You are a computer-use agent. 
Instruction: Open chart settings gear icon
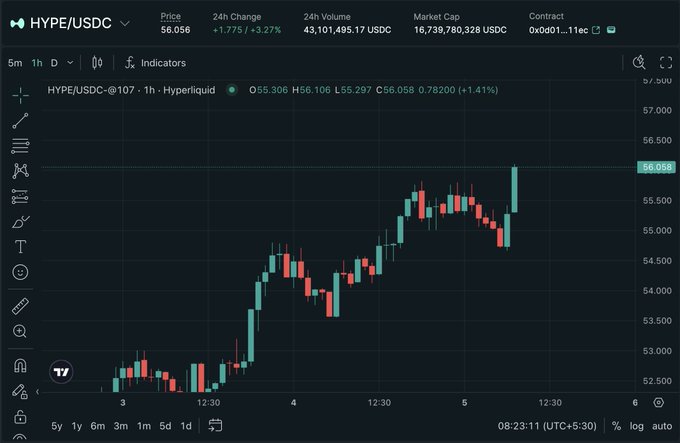pyautogui.click(x=658, y=402)
